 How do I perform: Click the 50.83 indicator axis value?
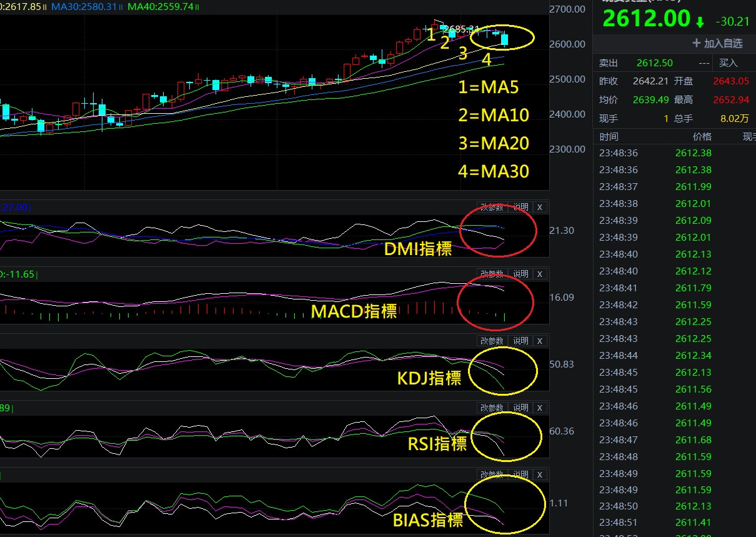click(x=561, y=364)
